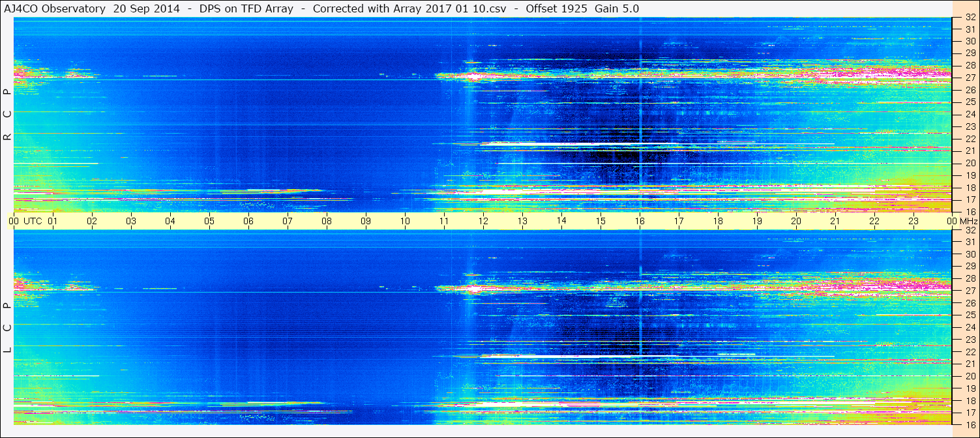Click the '16' hour tick on time axis
The width and height of the screenshot is (980, 438).
click(x=640, y=222)
